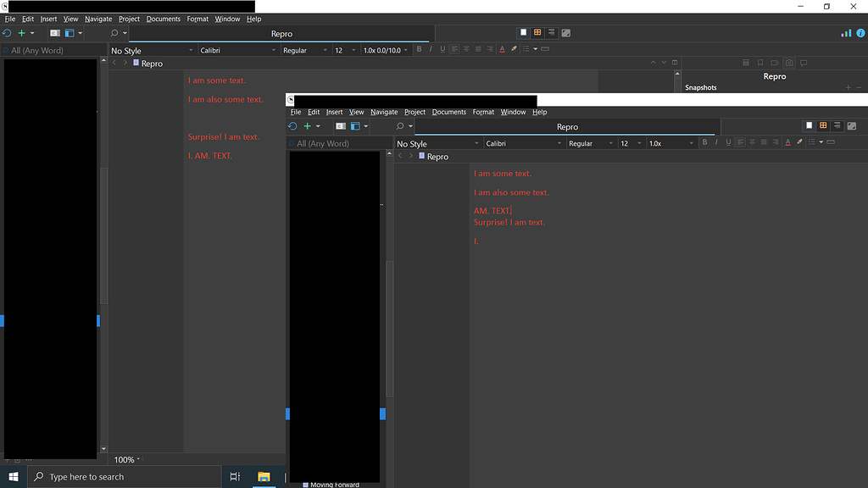Open No Style dropdown in back window

point(152,50)
